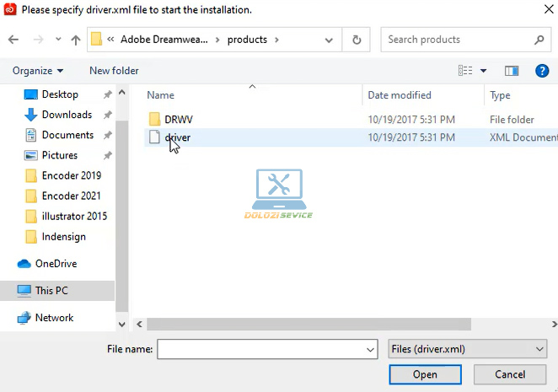Open the Organize menu
558x392 pixels.
point(38,71)
